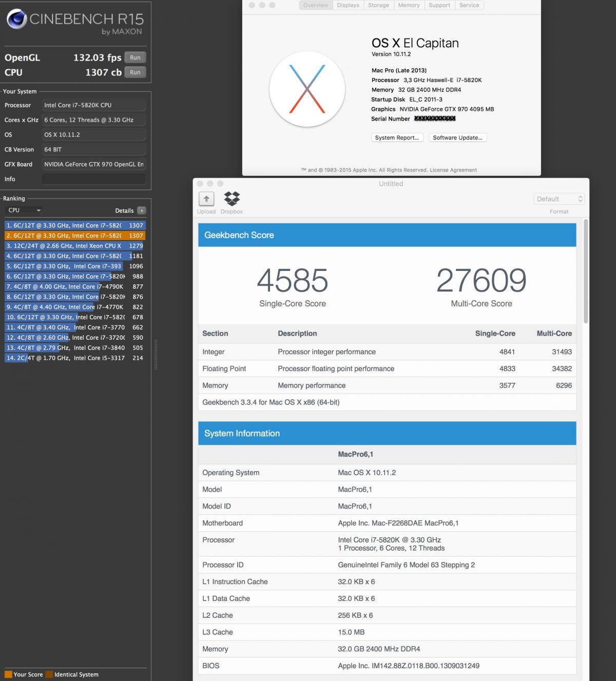616x681 pixels.
Task: Click the Cinebench R15 logo icon
Action: click(x=16, y=20)
